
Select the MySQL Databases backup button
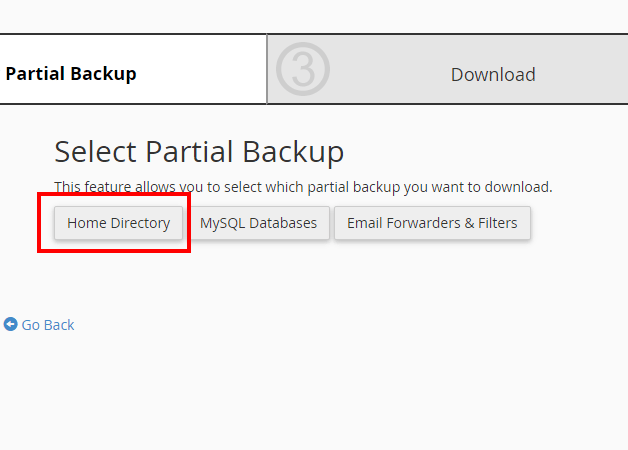tap(258, 223)
